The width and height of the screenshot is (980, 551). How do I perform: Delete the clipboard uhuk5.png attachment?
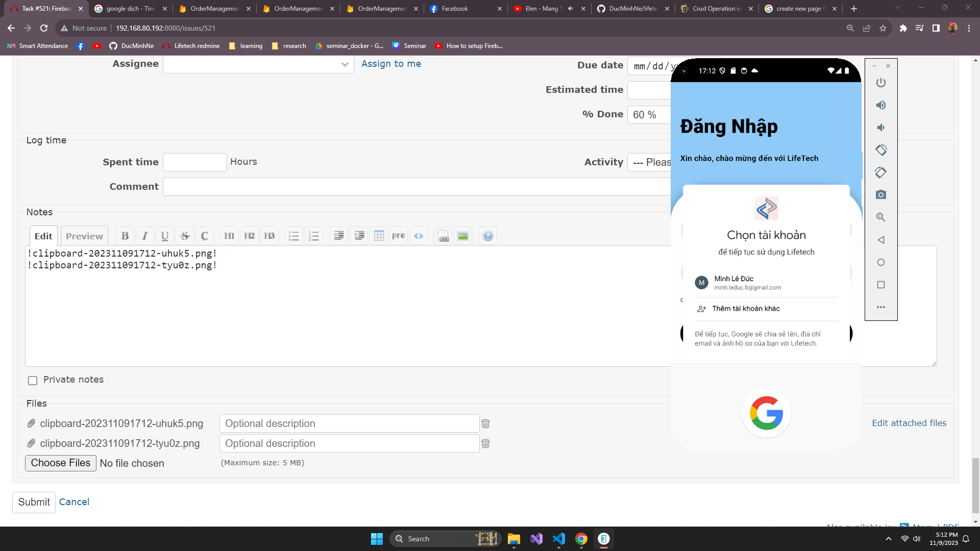point(485,423)
